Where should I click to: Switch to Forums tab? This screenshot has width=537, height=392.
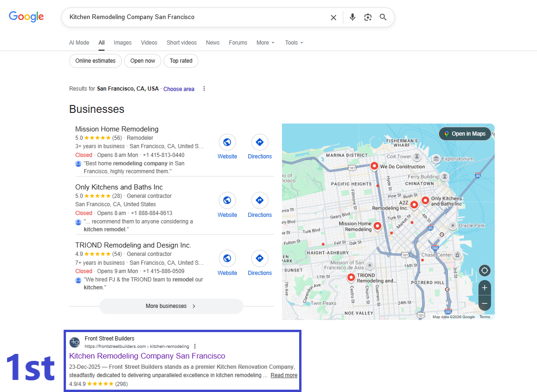(x=238, y=43)
